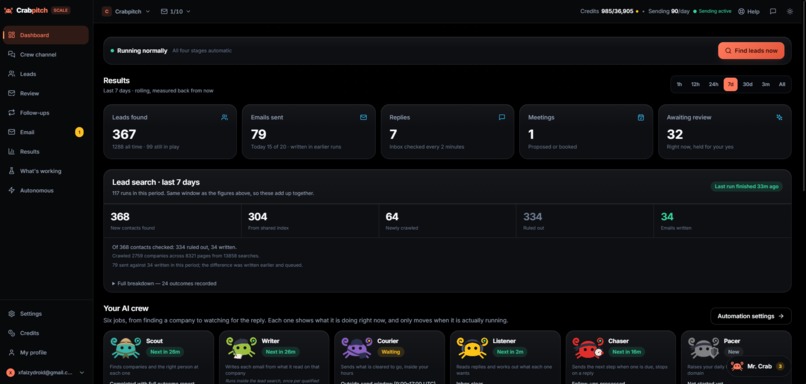The image size is (806, 384).
Task: Click the Autonomous lightning bolt icon
Action: 11,190
